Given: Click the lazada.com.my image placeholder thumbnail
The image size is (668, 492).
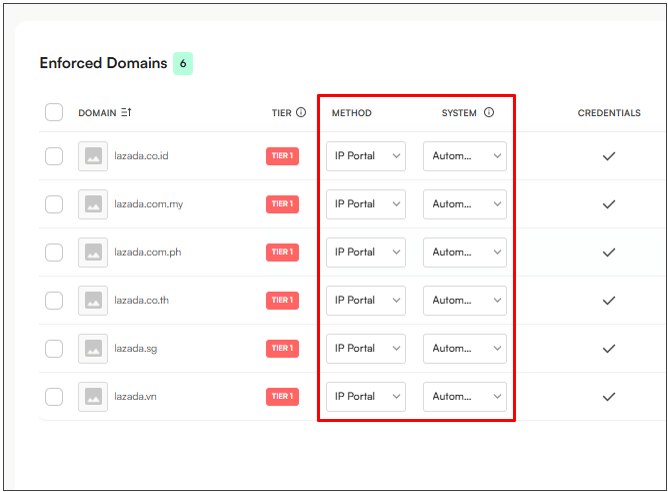Looking at the screenshot, I should 93,204.
